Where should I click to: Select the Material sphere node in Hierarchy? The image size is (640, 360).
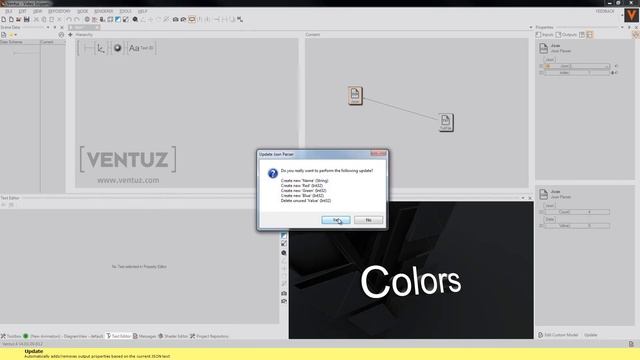(x=118, y=48)
